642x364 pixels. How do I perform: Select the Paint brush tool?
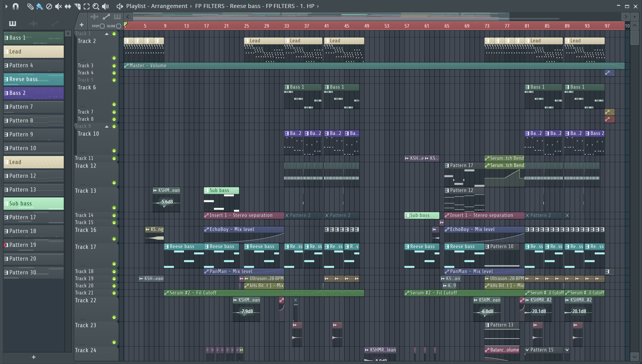coord(39,6)
